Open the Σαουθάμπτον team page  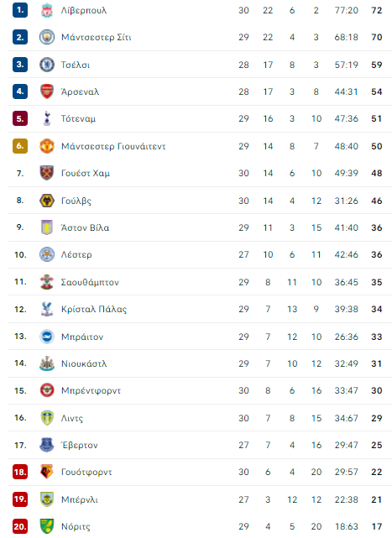pos(90,282)
